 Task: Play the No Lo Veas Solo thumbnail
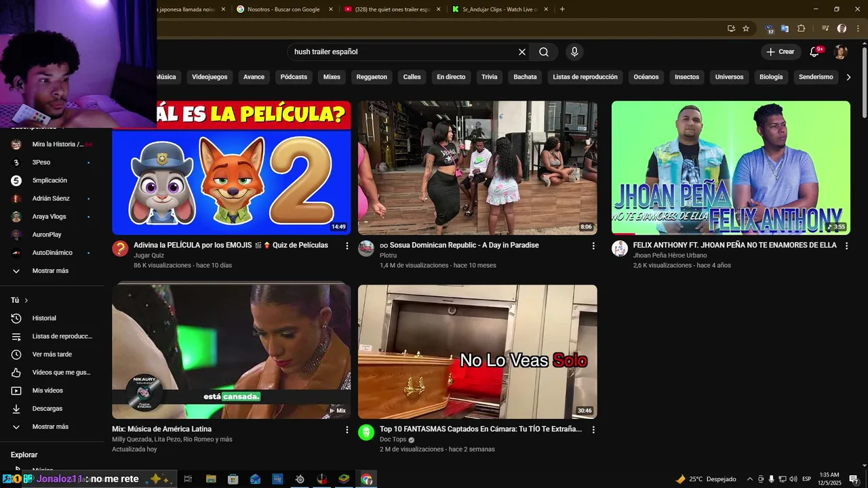477,352
